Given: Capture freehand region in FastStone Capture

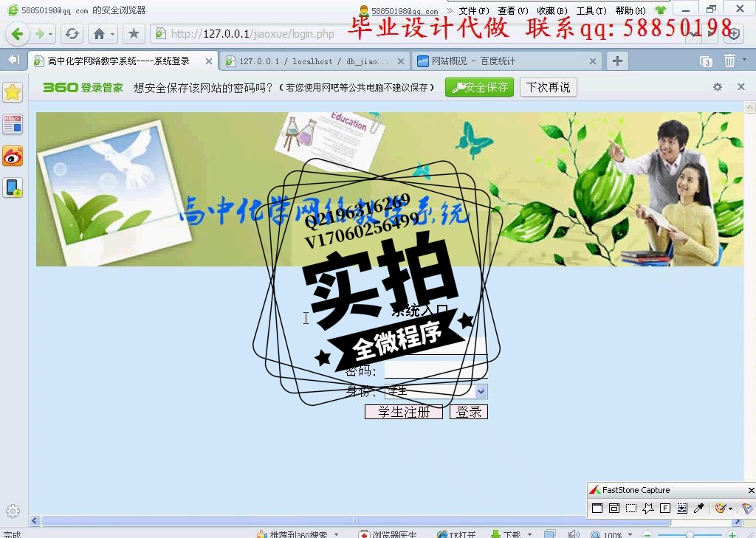Looking at the screenshot, I should pyautogui.click(x=648, y=508).
